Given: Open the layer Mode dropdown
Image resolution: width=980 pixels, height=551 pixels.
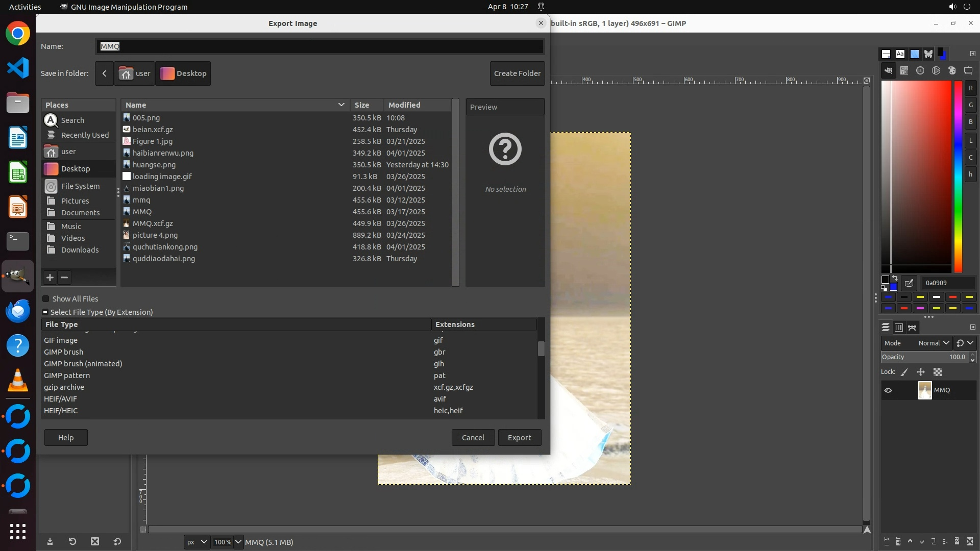Looking at the screenshot, I should tap(934, 343).
